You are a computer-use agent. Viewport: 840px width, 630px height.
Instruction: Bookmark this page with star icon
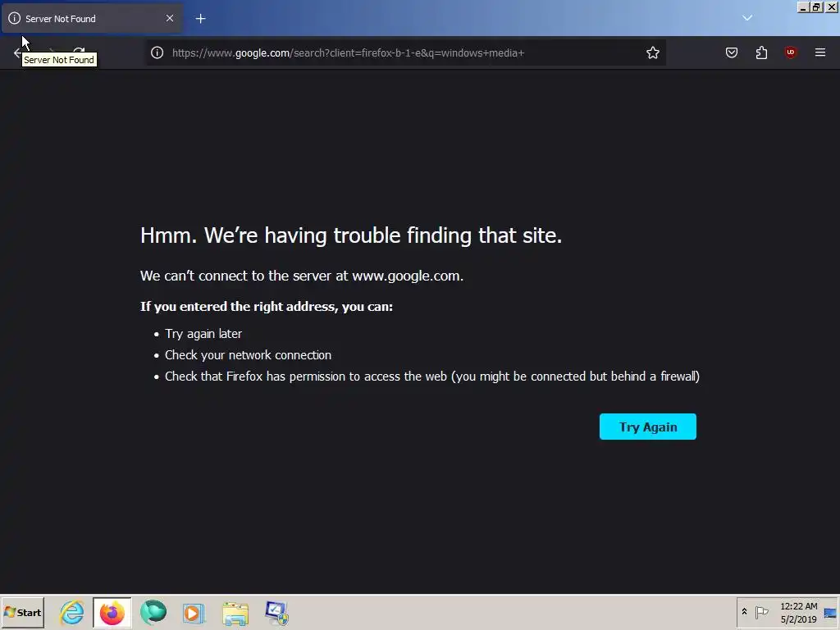coord(652,52)
